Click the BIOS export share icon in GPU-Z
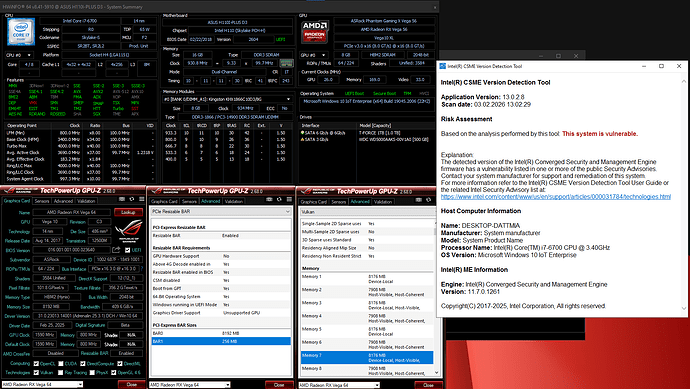The image size is (690, 389). click(x=116, y=250)
